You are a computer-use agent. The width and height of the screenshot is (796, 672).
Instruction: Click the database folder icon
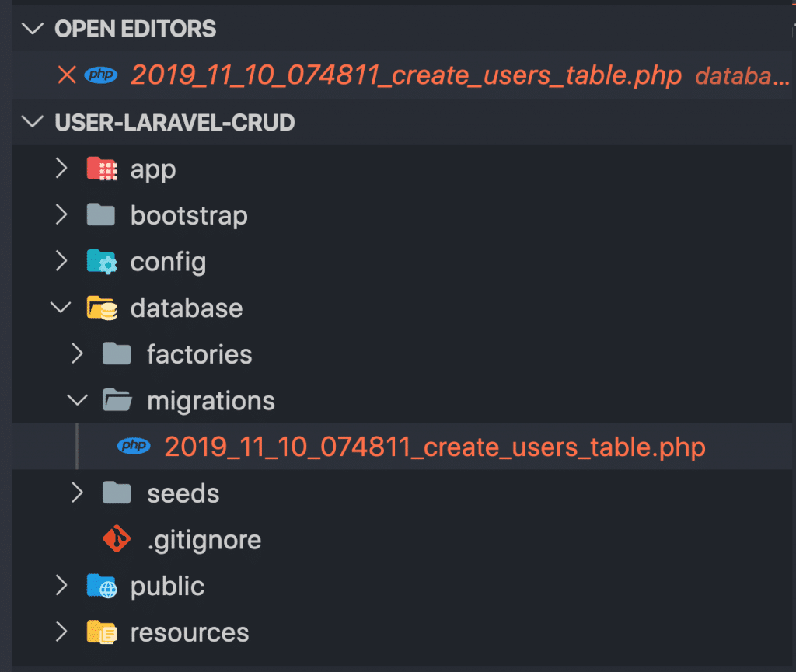(x=102, y=308)
